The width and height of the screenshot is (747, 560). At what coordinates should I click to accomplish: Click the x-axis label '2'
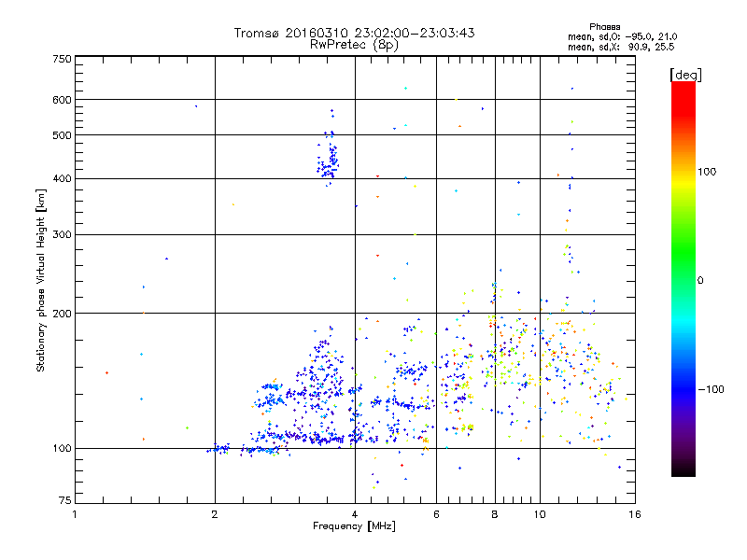coord(215,514)
